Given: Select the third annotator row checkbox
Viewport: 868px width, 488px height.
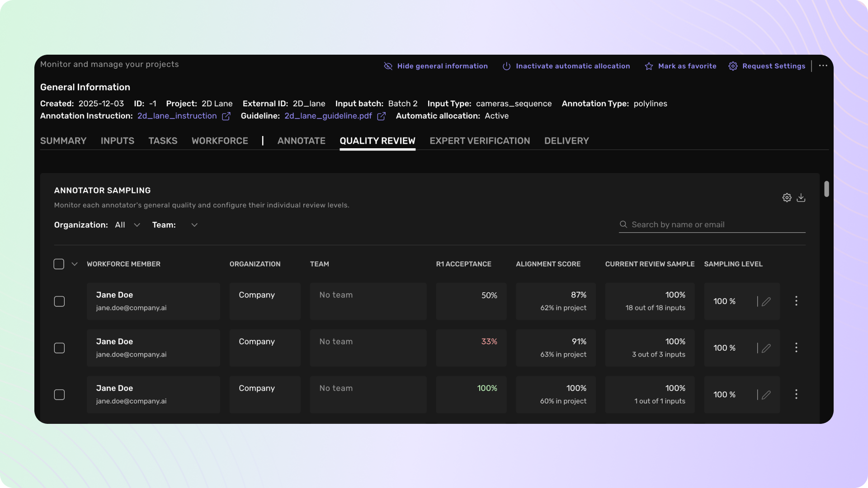Looking at the screenshot, I should [x=59, y=394].
